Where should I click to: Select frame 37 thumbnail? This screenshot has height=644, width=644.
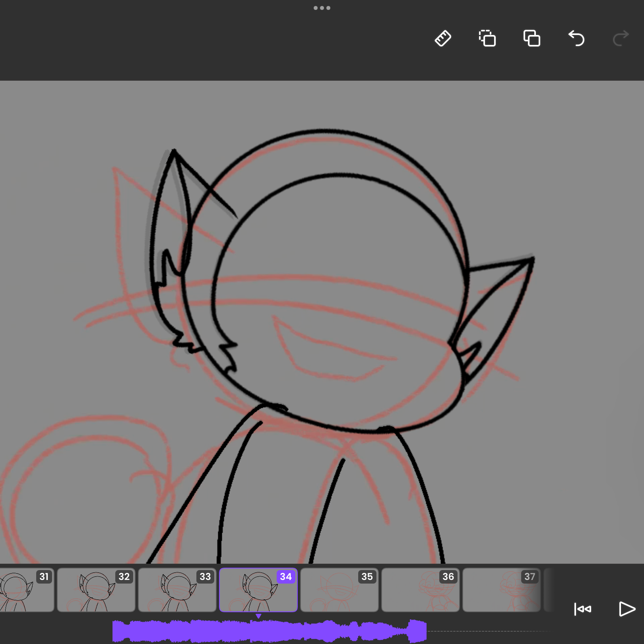pos(502,590)
